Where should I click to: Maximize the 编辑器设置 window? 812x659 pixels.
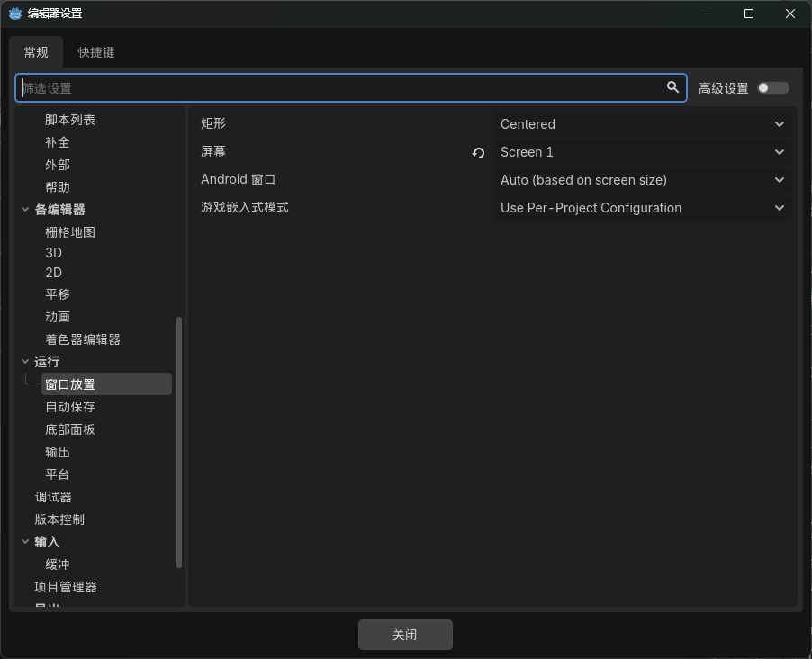tap(749, 14)
